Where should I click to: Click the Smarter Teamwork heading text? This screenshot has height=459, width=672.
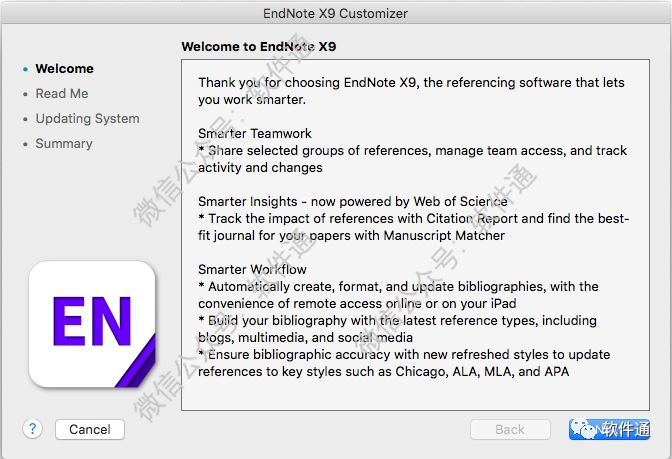tap(255, 133)
